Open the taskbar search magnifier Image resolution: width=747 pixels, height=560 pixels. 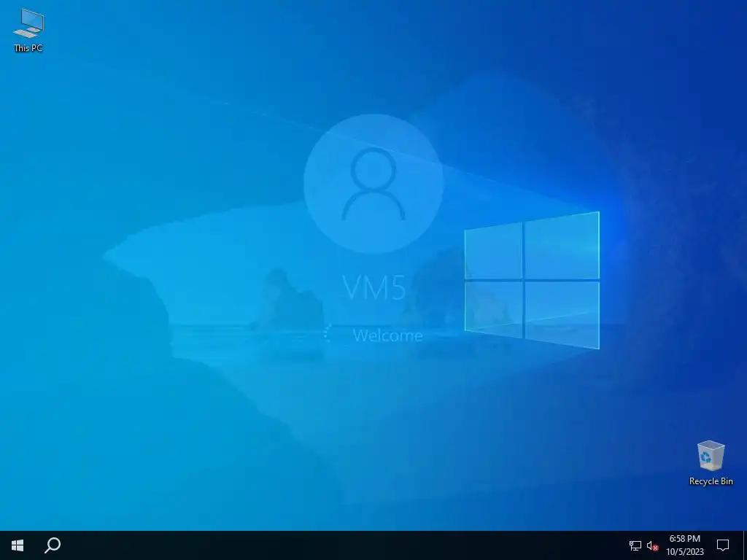point(53,545)
